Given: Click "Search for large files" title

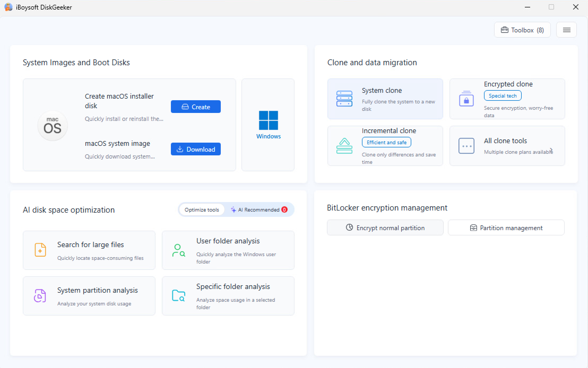Looking at the screenshot, I should [x=90, y=245].
